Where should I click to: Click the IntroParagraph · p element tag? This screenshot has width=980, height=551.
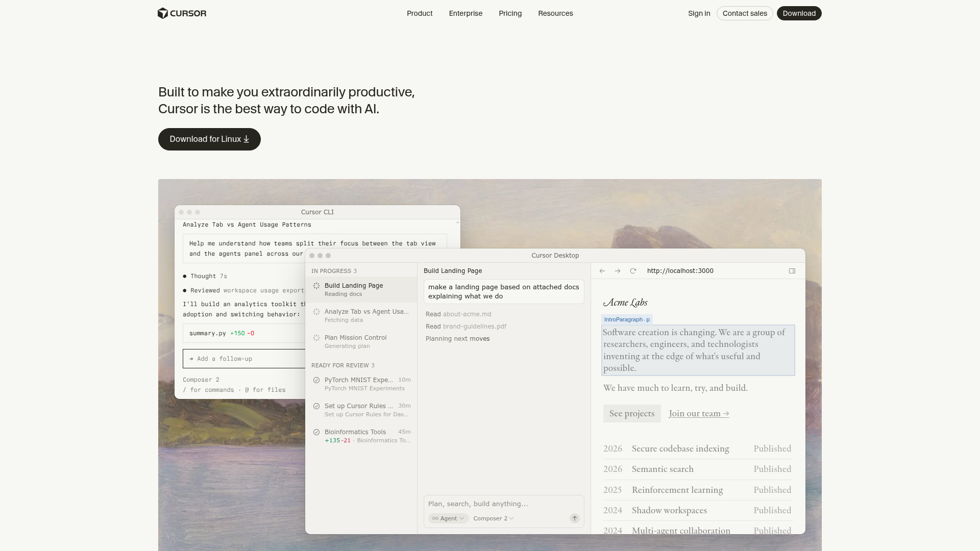[x=627, y=319]
